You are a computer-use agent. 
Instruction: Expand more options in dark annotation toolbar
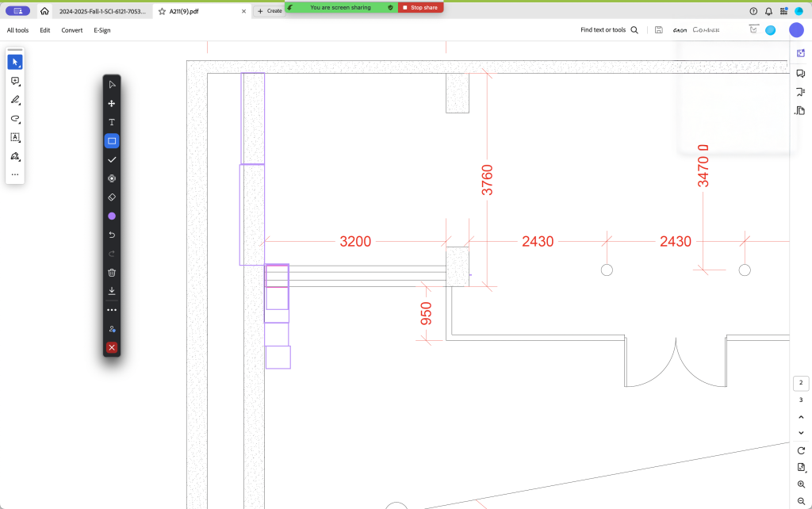tap(112, 310)
